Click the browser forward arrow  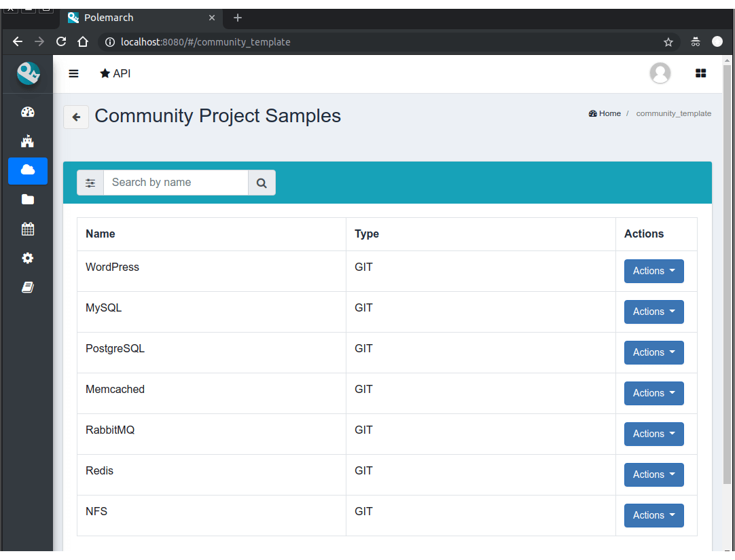click(39, 41)
